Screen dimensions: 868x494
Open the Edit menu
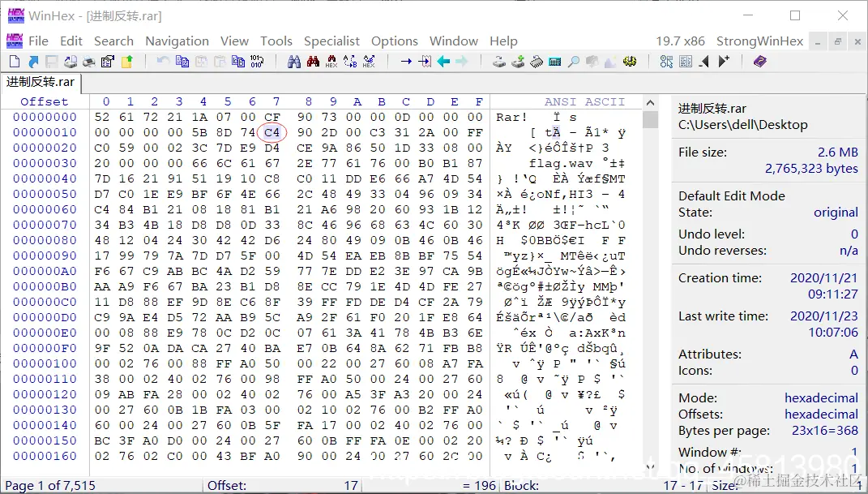[x=71, y=41]
